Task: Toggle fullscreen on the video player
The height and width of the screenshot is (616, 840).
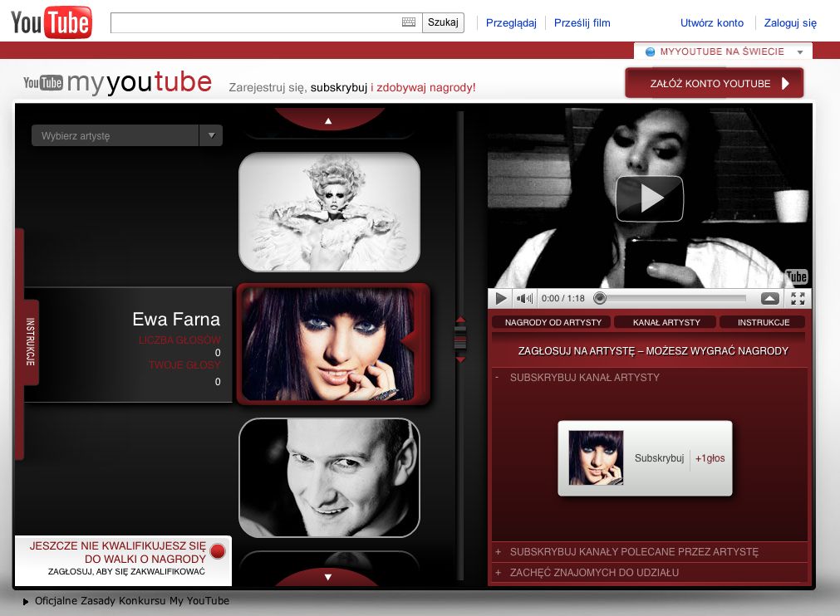Action: [798, 298]
